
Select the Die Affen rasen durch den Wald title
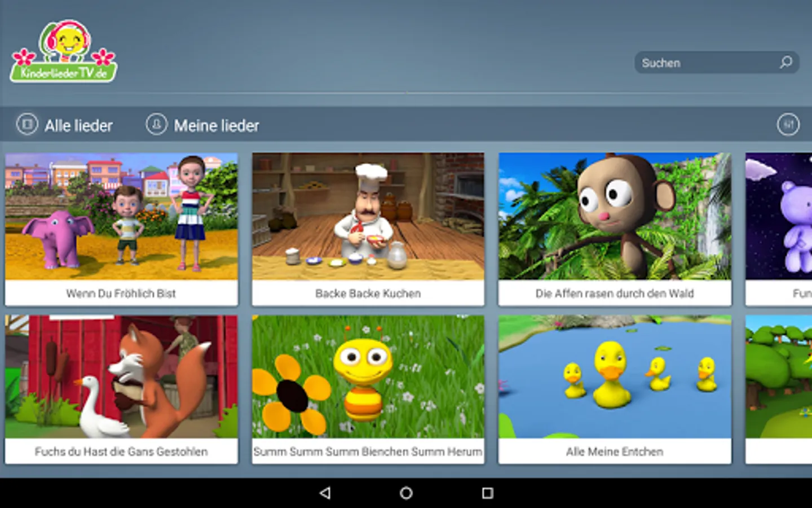point(615,294)
